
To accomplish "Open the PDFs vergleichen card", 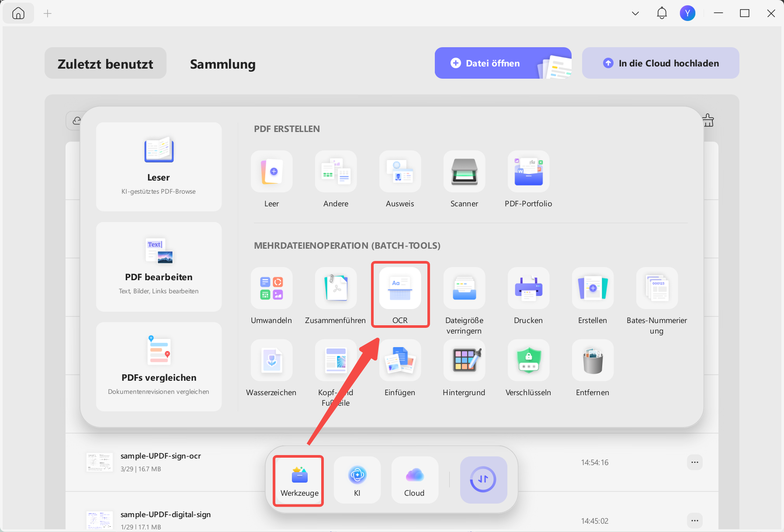I will [x=159, y=367].
